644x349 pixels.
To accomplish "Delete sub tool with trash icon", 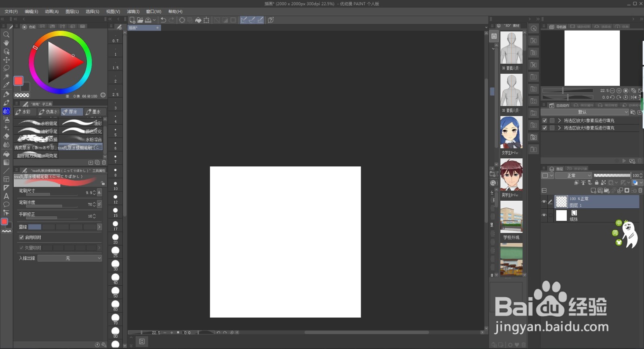I will 104,162.
